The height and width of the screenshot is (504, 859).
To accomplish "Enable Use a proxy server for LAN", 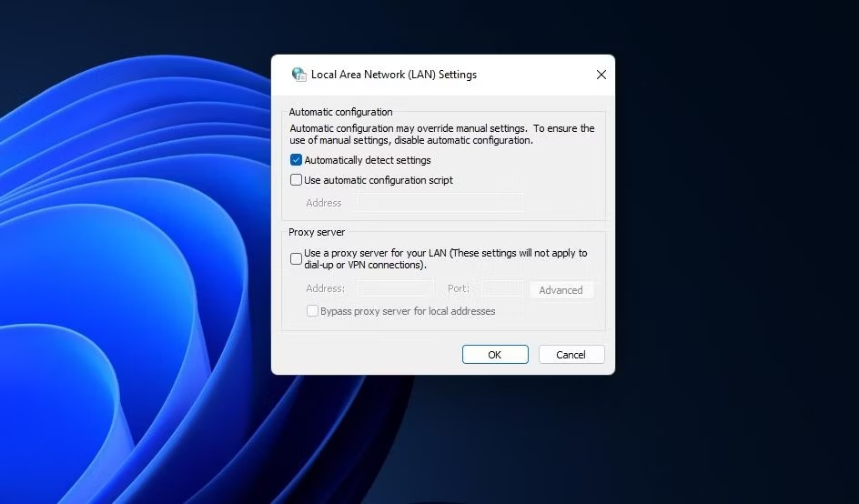I will pyautogui.click(x=296, y=258).
